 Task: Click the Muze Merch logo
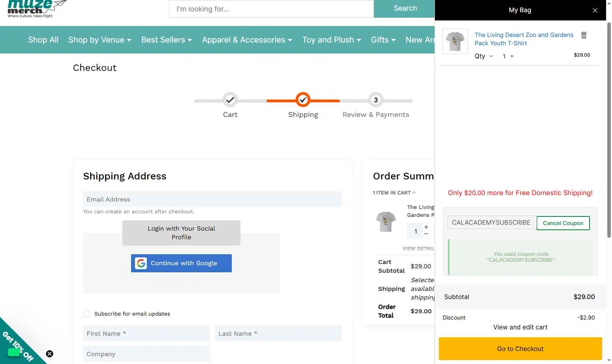click(37, 9)
